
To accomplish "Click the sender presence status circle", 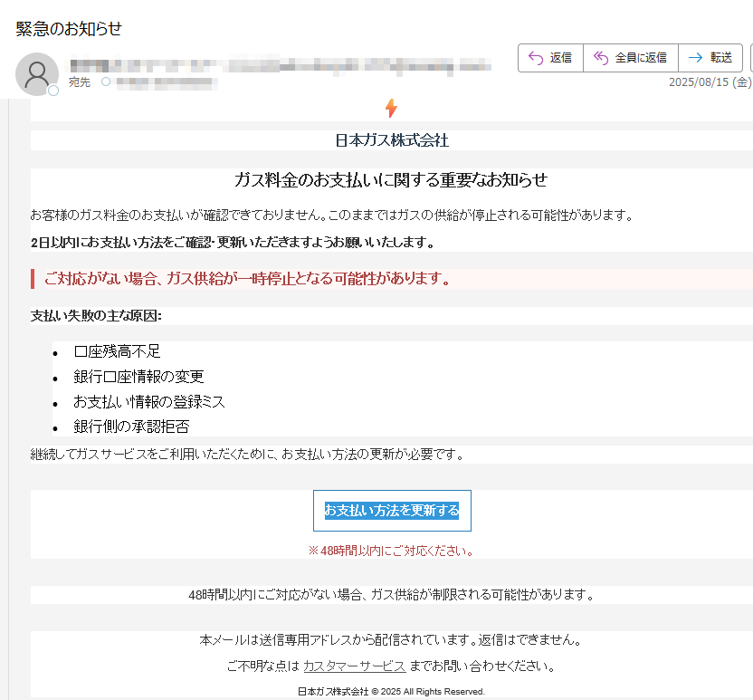I will point(53,91).
